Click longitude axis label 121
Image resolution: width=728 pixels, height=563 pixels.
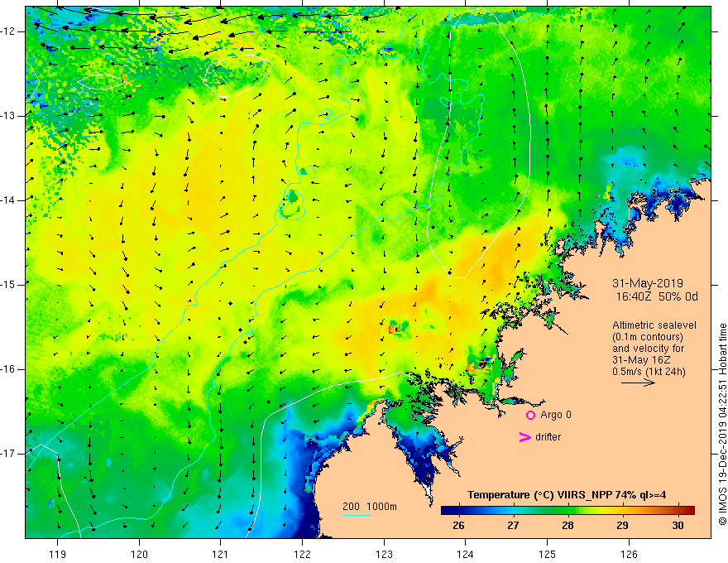(x=221, y=554)
